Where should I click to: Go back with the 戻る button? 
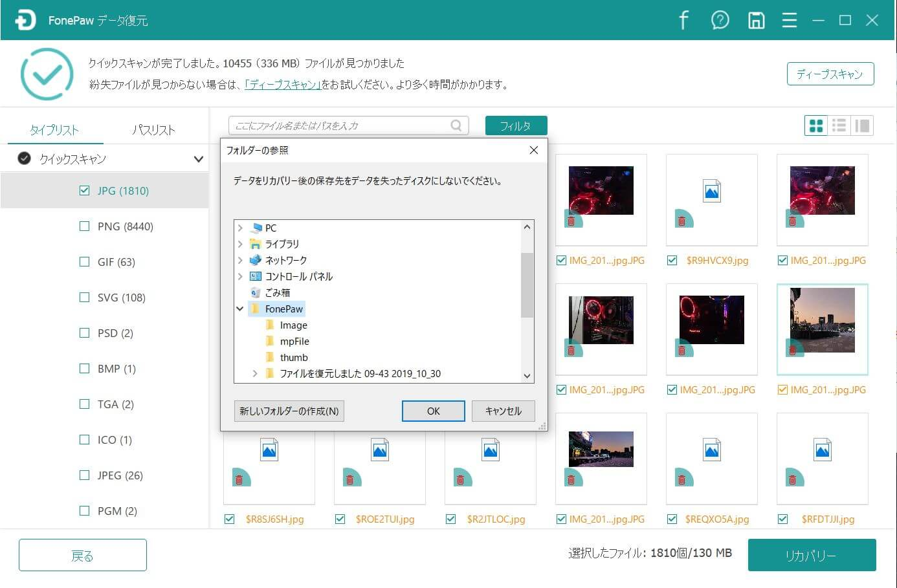tap(82, 555)
